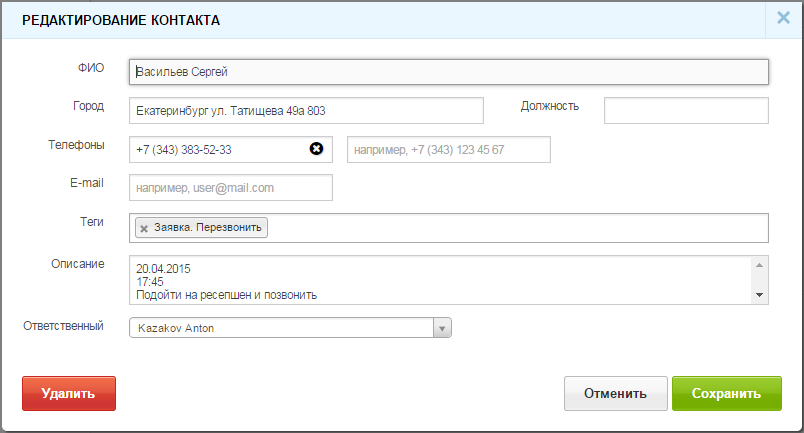Focus the ФИО field with Васильев Сергей
The width and height of the screenshot is (804, 433).
(x=449, y=72)
